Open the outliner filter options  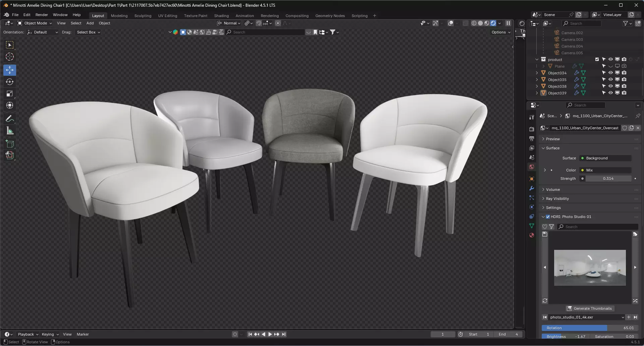pyautogui.click(x=627, y=23)
